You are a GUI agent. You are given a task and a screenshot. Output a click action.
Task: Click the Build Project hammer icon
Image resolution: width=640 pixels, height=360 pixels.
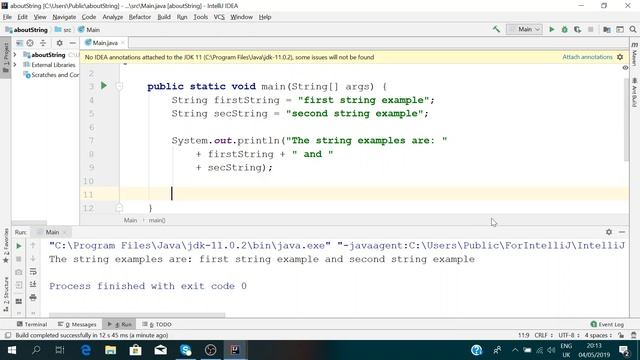click(x=496, y=29)
